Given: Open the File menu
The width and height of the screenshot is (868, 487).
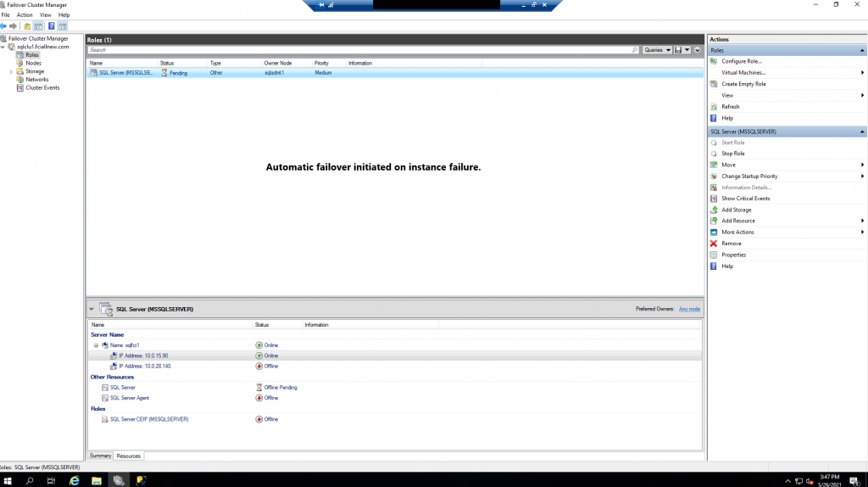Looking at the screenshot, I should [6, 15].
